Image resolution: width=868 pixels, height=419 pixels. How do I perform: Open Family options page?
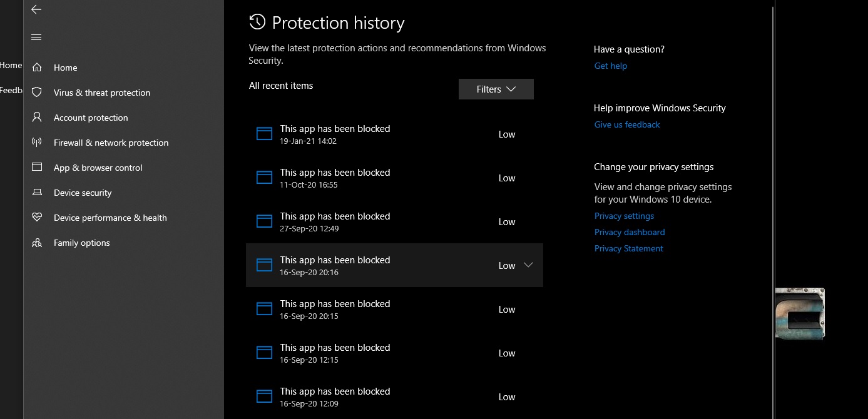123,243
